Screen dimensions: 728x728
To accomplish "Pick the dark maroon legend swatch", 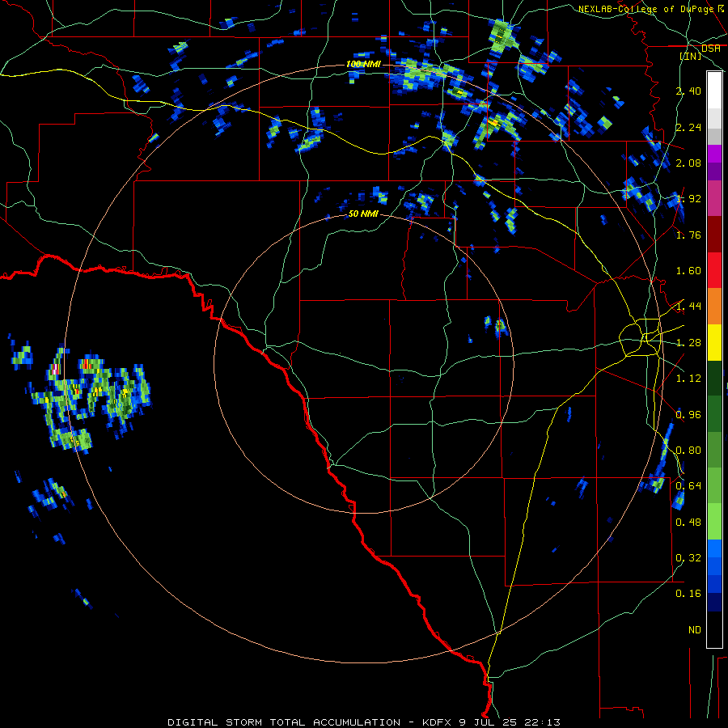I will pos(714,235).
